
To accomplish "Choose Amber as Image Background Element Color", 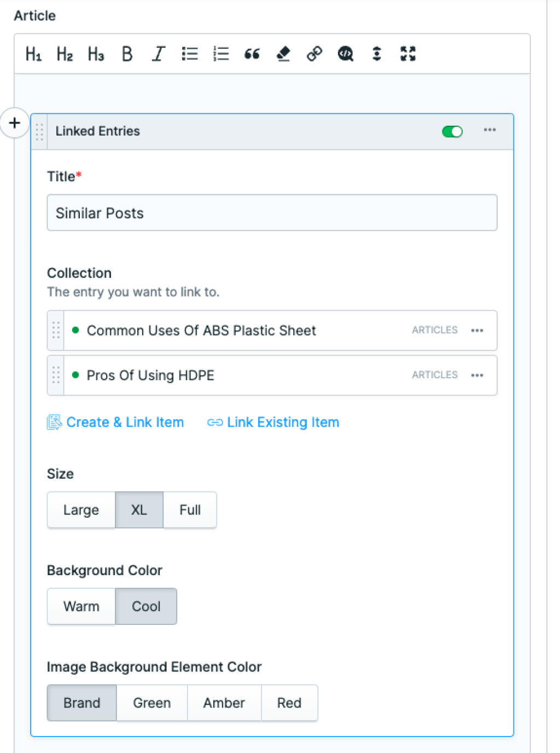I will (224, 703).
